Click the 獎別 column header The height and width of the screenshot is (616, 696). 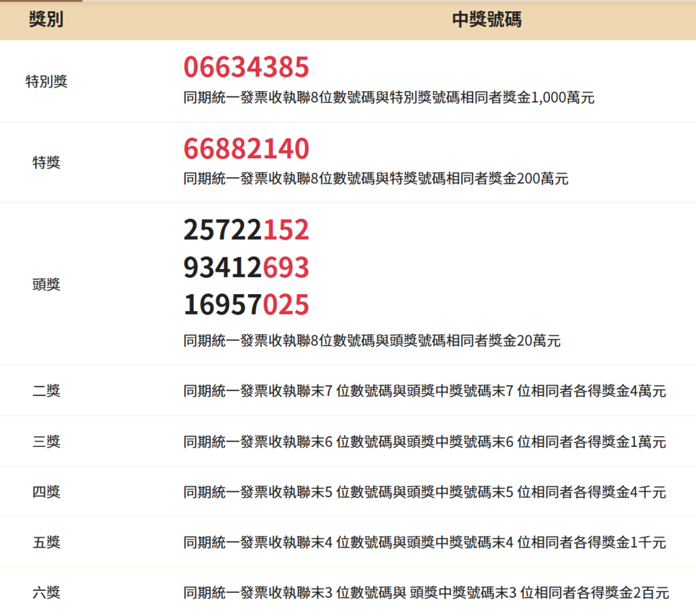click(x=46, y=20)
